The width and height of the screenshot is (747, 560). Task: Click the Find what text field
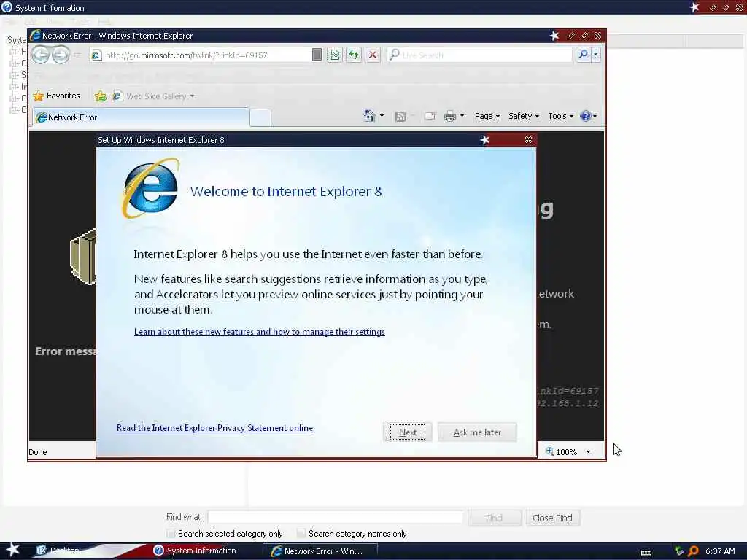click(335, 517)
